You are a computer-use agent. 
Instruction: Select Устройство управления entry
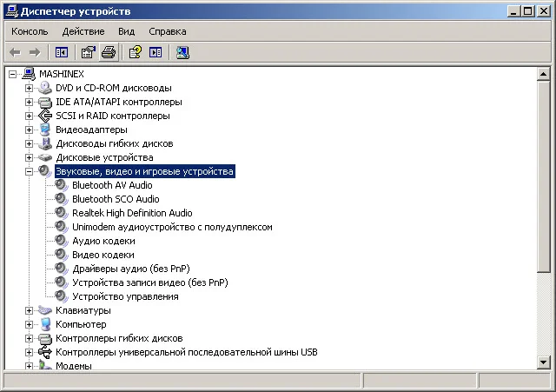click(x=125, y=296)
